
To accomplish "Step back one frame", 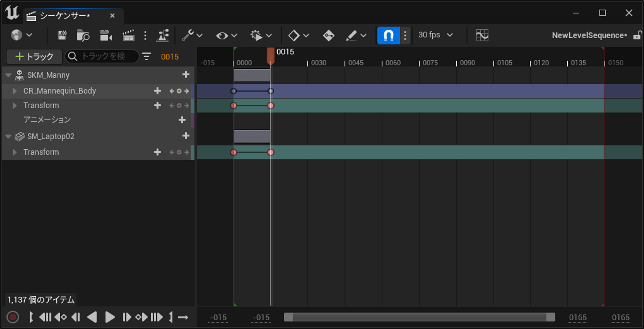I will 76,317.
